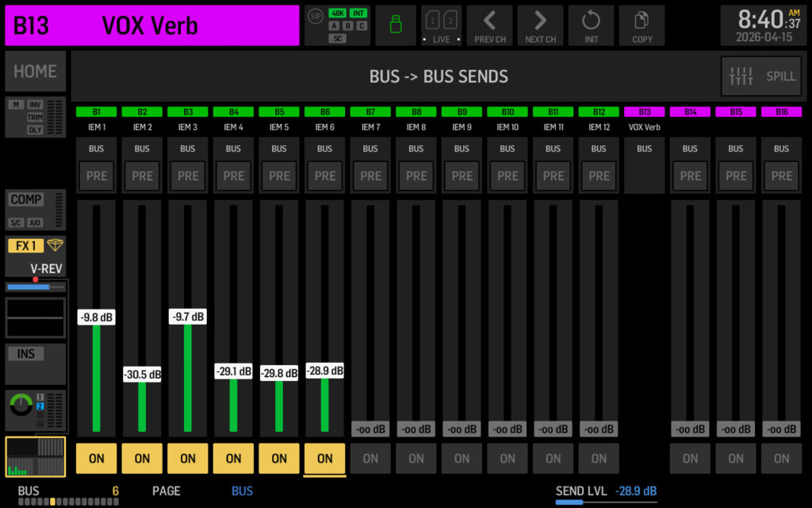The image size is (812, 508).
Task: Open the pan and main sends section
Action: click(x=35, y=411)
